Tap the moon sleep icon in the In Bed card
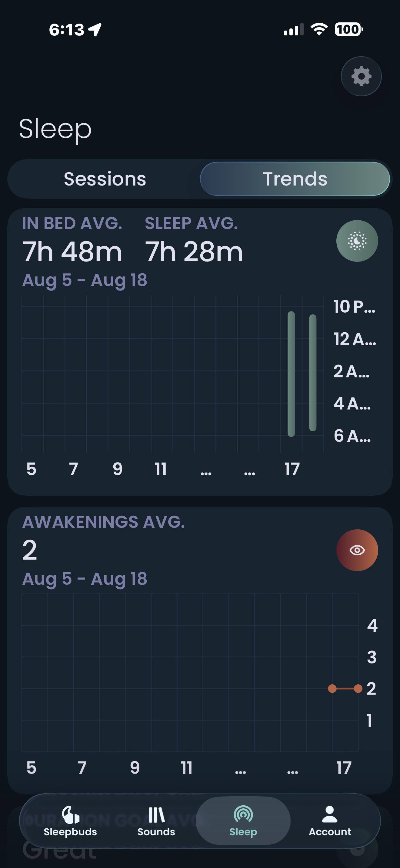Screen dimensions: 400x868 pos(357,241)
